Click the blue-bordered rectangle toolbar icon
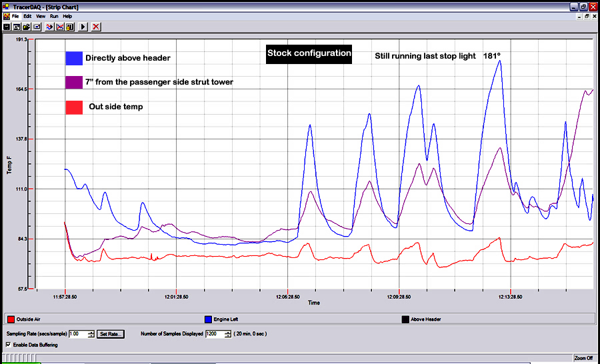 click(37, 27)
